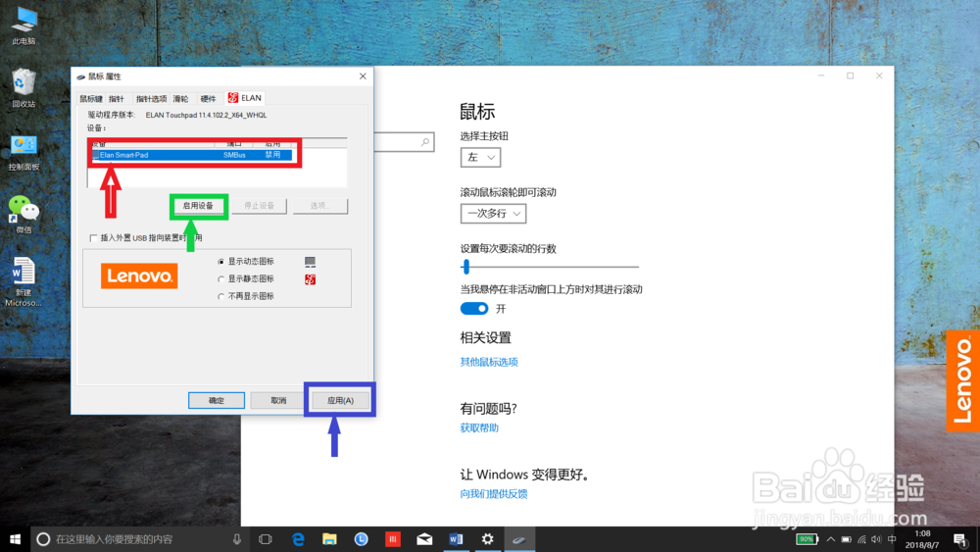980x552 pixels.
Task: Switch to the Settings gear in the taskbar
Action: point(487,539)
